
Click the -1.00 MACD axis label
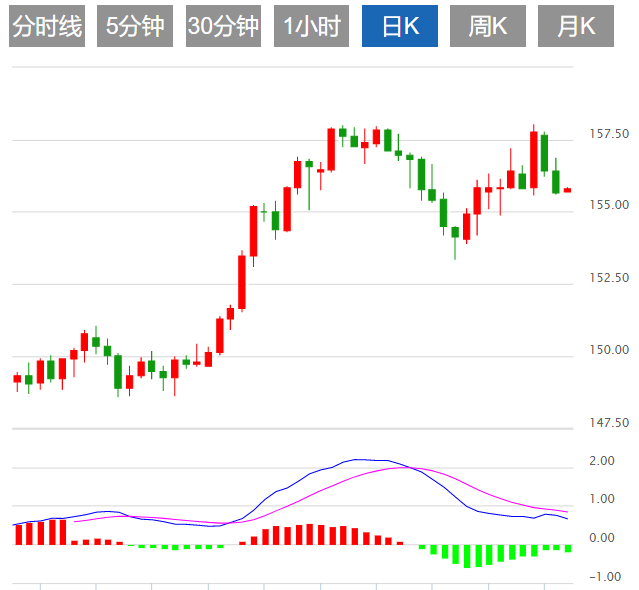[x=605, y=577]
